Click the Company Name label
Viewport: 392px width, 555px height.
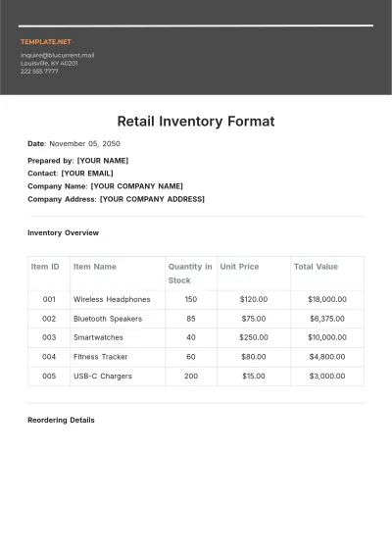coord(58,186)
